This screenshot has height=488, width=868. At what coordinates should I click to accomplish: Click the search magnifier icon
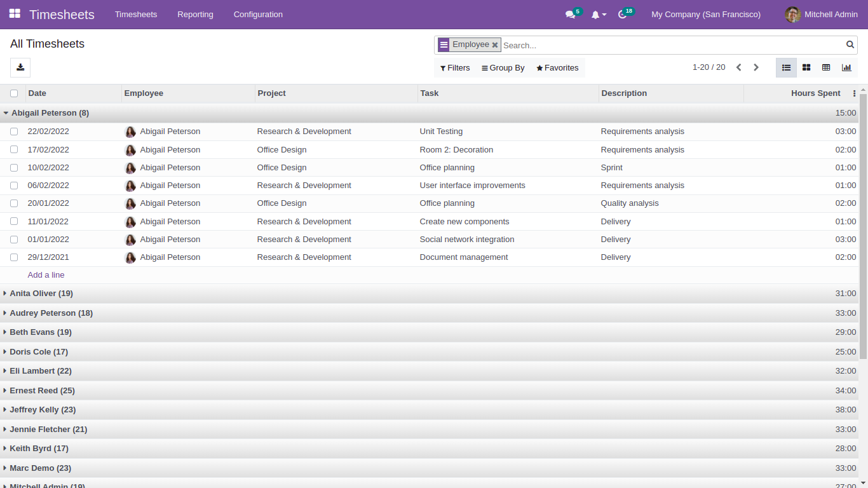pyautogui.click(x=850, y=45)
